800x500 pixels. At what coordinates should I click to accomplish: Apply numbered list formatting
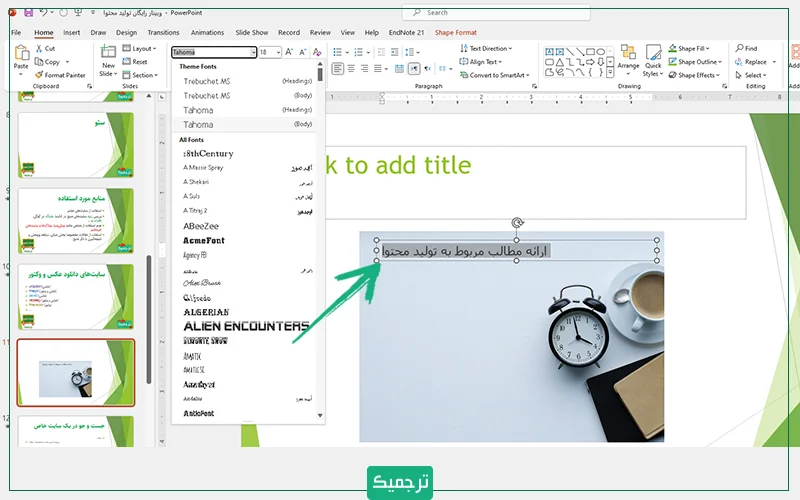359,52
